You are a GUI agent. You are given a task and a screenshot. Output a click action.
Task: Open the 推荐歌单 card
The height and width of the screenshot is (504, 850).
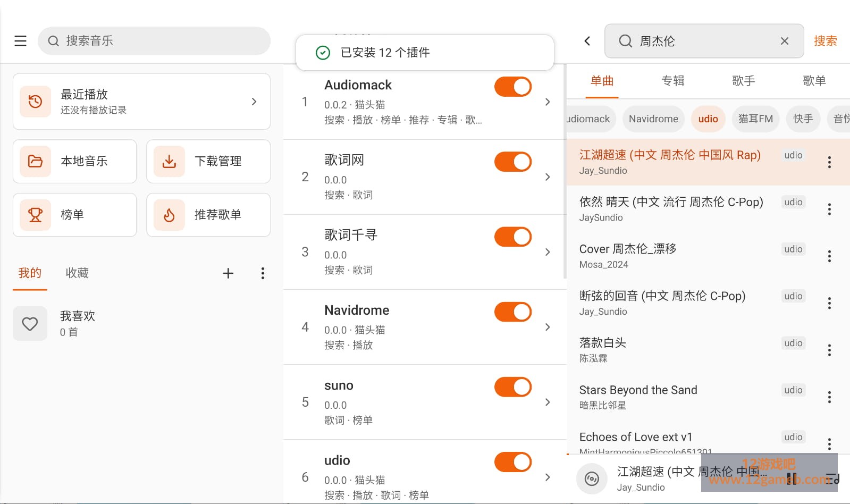tap(208, 215)
